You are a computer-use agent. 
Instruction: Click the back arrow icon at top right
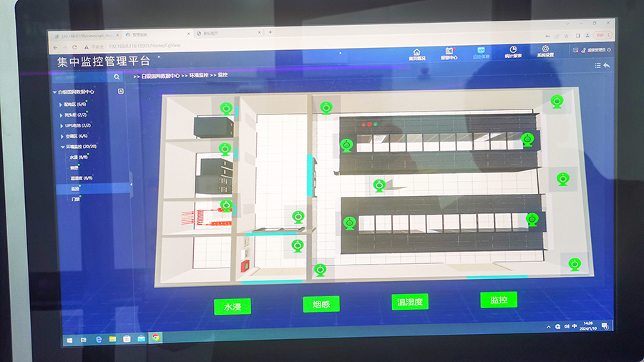pos(607,66)
